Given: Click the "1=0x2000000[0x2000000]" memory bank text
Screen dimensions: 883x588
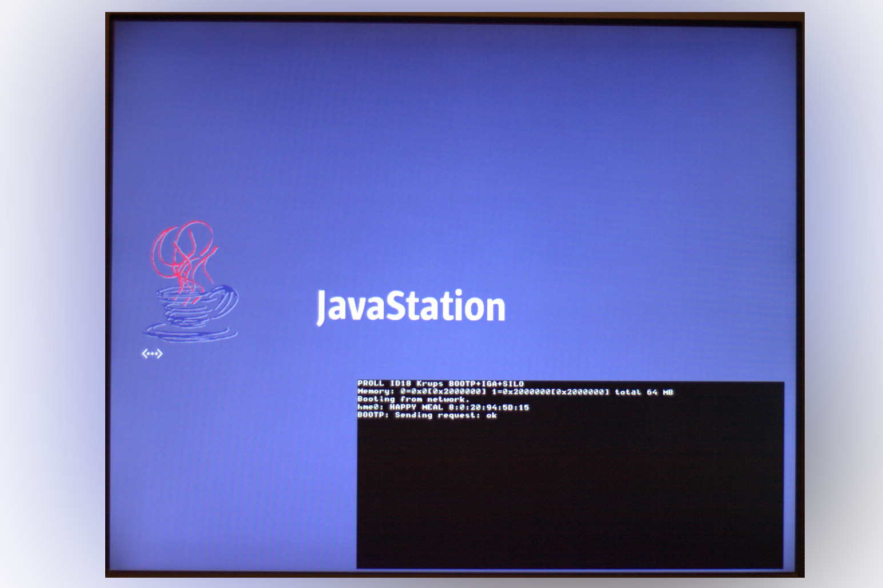Looking at the screenshot, I should coord(550,392).
